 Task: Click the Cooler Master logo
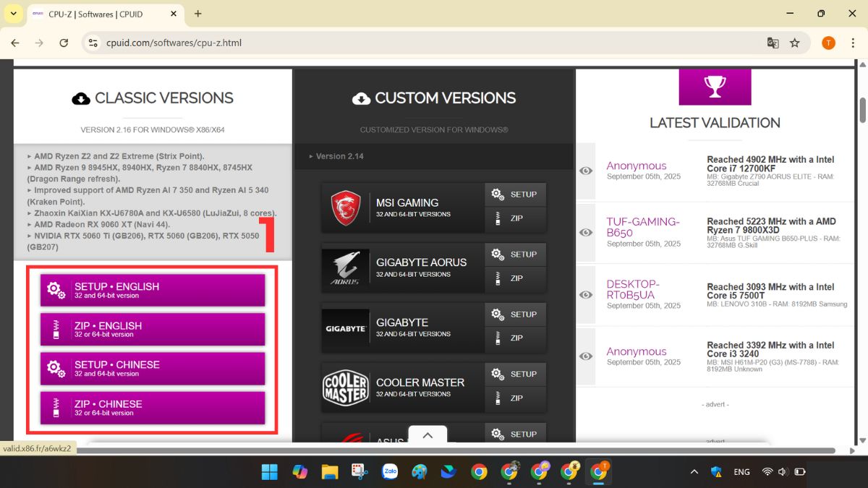coord(346,388)
